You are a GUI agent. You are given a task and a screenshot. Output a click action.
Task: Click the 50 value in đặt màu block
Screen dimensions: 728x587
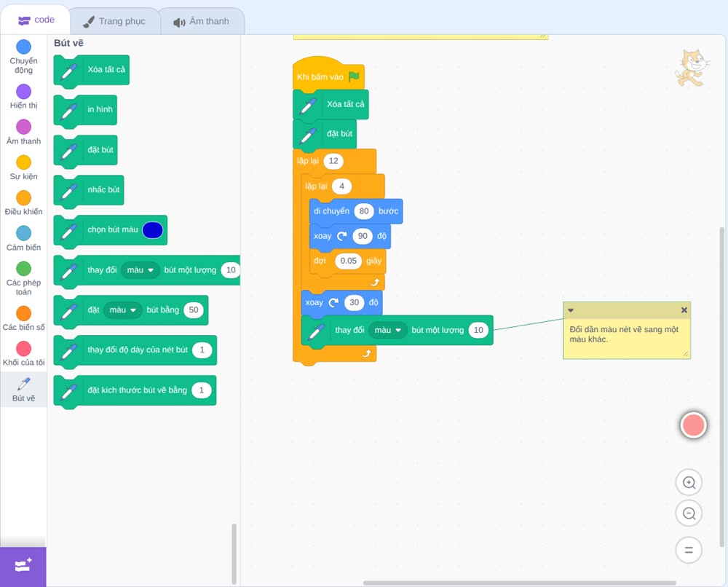[x=194, y=310]
